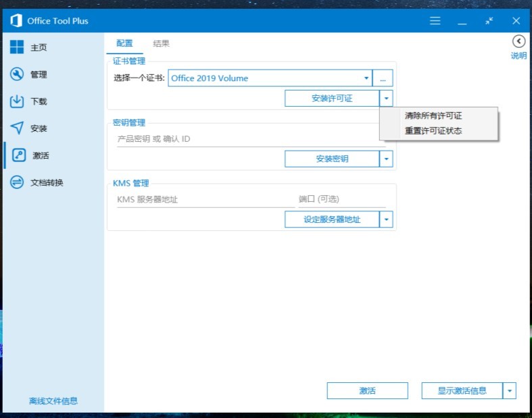Image resolution: width=532 pixels, height=418 pixels.
Task: Click the KMS 服务器地址 input field
Action: click(x=203, y=200)
